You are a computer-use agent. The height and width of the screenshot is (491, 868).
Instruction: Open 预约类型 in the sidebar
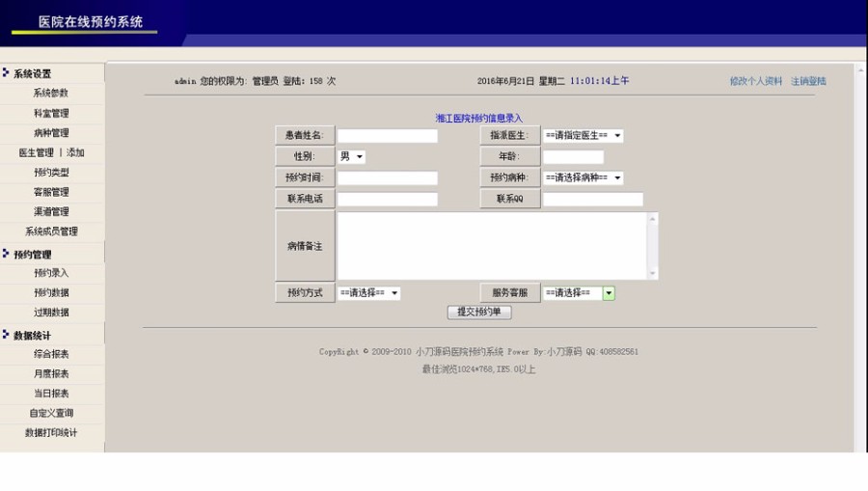(51, 172)
